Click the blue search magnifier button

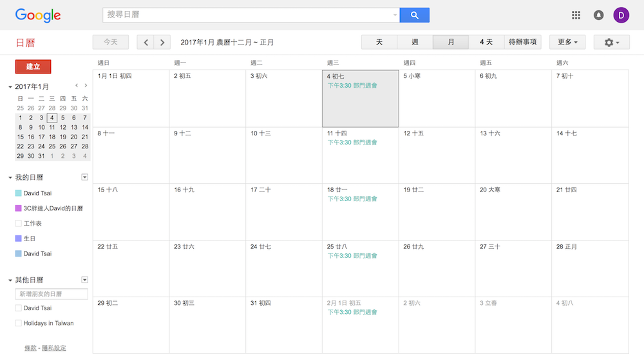414,15
